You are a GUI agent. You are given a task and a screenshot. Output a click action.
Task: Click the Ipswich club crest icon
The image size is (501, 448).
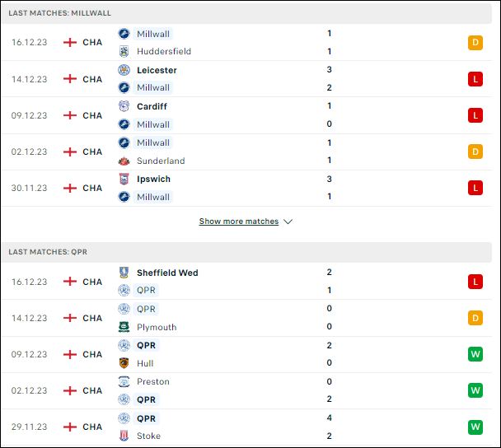(x=124, y=180)
